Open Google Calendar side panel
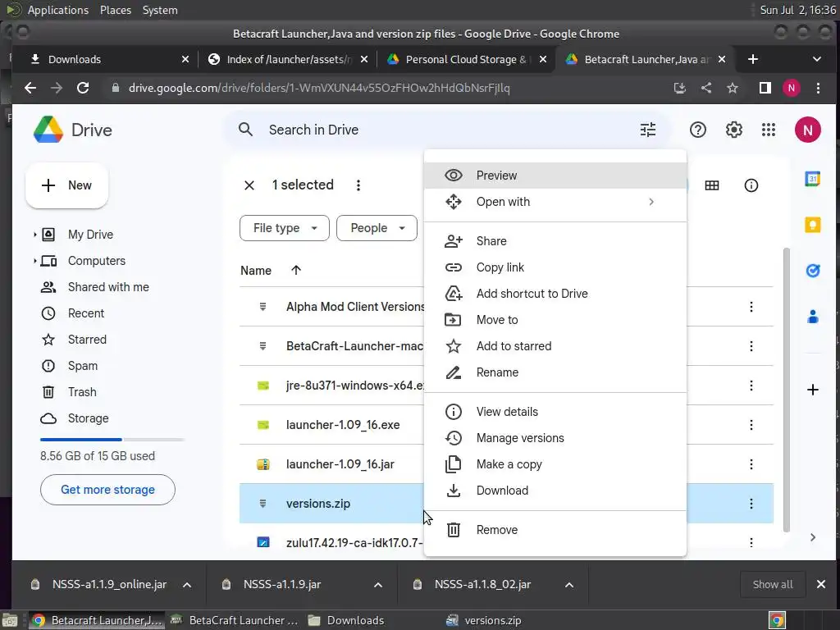Viewport: 840px width, 630px height. pyautogui.click(x=812, y=179)
